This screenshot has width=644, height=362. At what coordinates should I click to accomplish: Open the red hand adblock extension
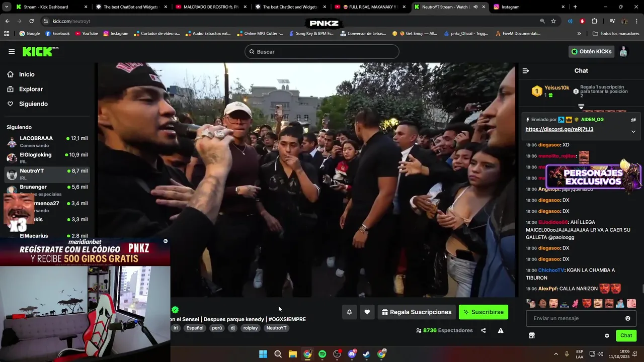582,21
